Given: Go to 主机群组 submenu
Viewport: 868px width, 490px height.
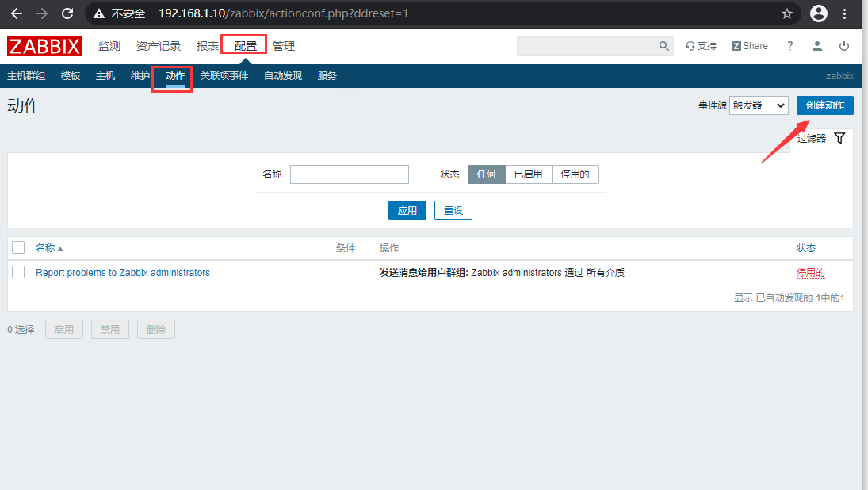Looking at the screenshot, I should tap(26, 76).
